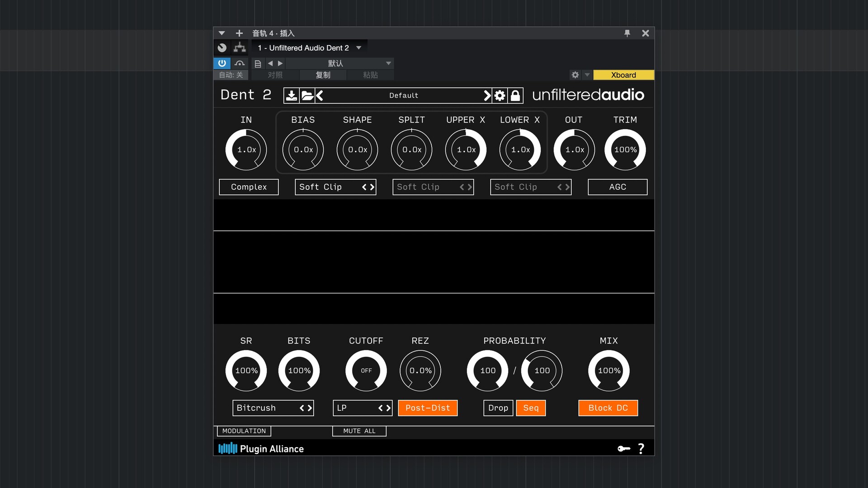The image size is (868, 488).
Task: Open plugin selector Unfiltered Audio Dent 2
Action: 309,48
